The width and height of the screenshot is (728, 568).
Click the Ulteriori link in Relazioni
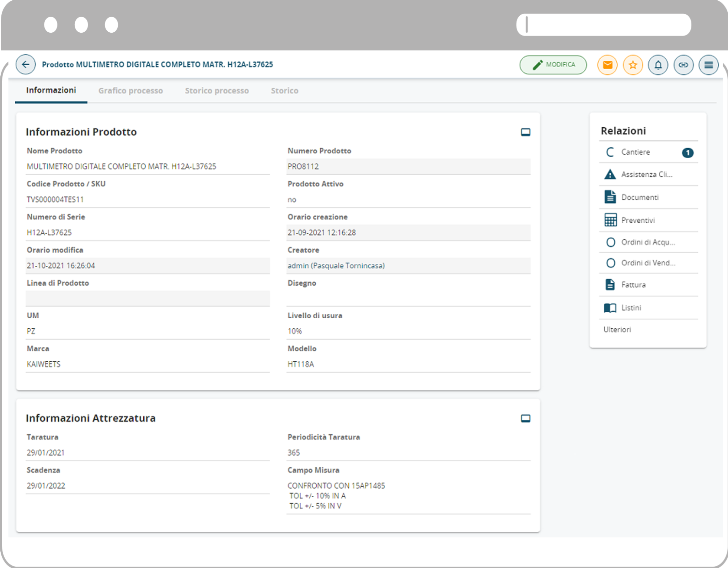[x=617, y=330]
